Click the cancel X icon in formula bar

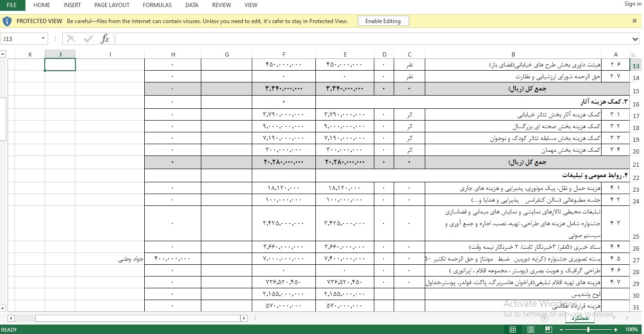tap(71, 39)
